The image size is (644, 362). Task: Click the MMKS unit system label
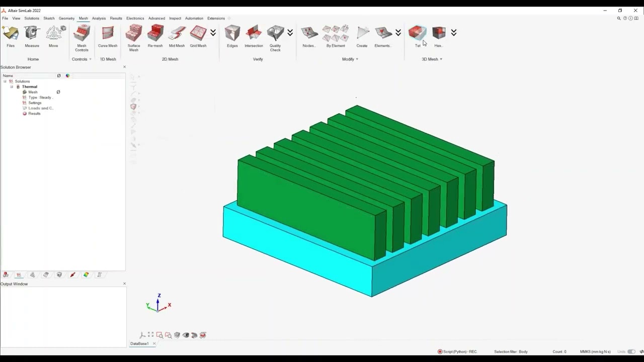click(595, 351)
